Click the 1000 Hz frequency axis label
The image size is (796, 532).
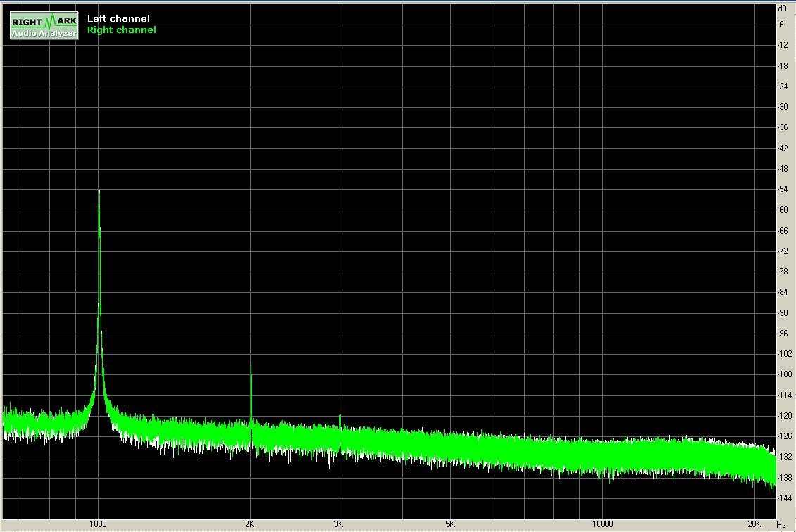click(98, 524)
